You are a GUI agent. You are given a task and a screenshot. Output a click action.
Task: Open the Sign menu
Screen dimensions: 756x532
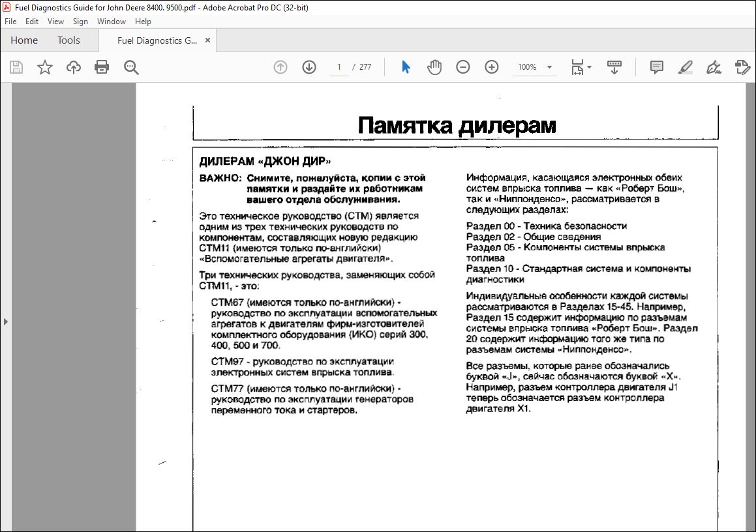tap(80, 22)
